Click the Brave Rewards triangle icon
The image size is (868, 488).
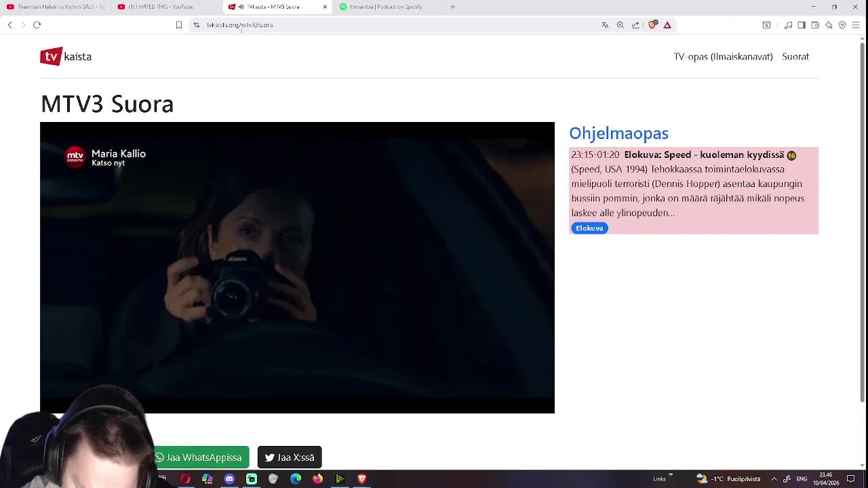click(667, 25)
